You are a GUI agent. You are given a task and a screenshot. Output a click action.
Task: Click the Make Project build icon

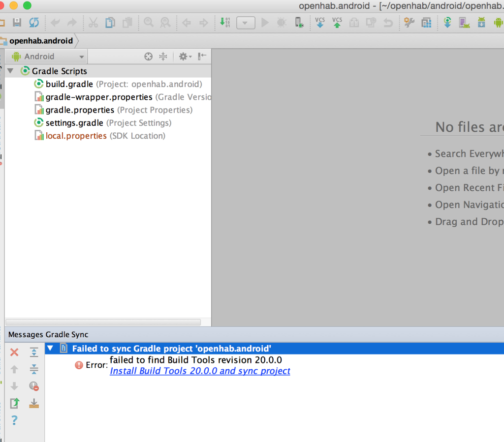(224, 23)
